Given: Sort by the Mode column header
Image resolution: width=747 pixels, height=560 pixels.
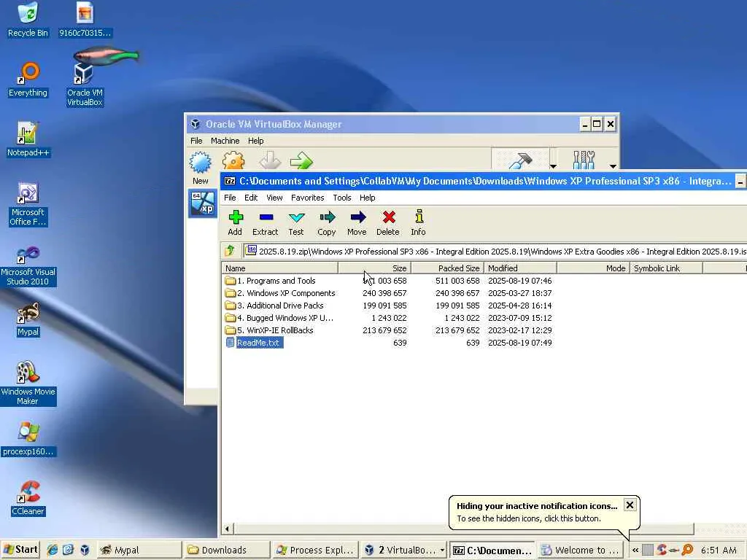Looking at the screenshot, I should coord(593,268).
